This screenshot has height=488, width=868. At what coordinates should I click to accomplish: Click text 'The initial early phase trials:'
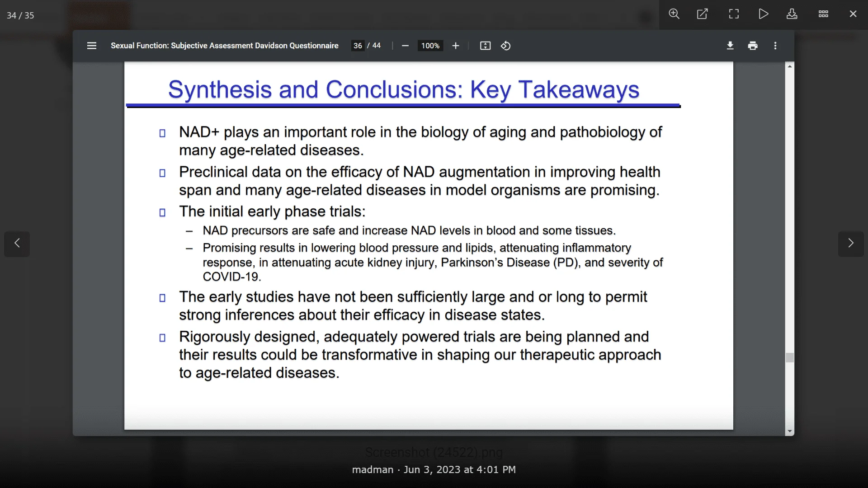[272, 211]
